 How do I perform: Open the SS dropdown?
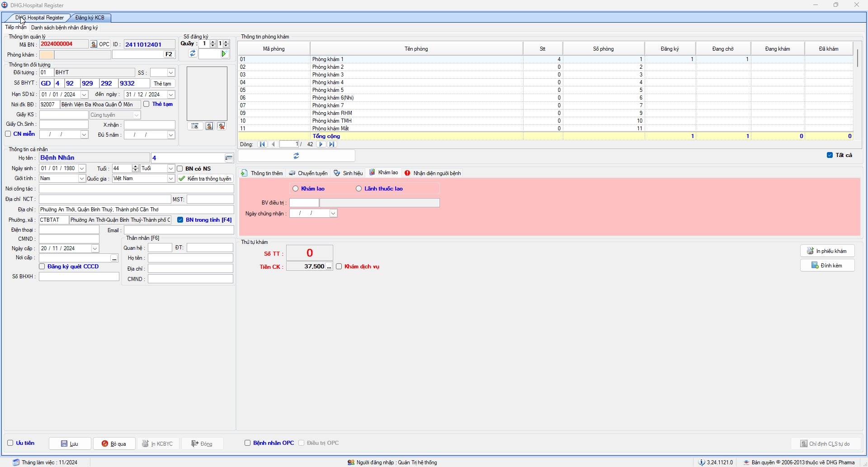171,73
